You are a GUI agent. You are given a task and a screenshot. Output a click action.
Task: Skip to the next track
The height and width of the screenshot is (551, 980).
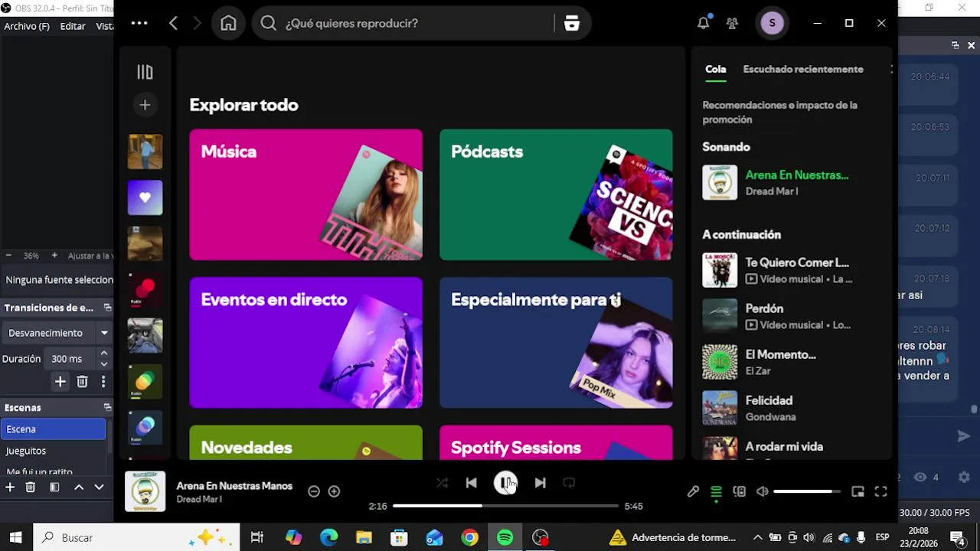click(x=540, y=483)
